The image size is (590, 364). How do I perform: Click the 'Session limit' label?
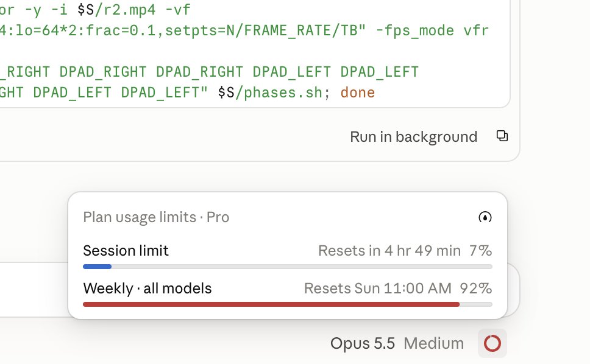126,251
